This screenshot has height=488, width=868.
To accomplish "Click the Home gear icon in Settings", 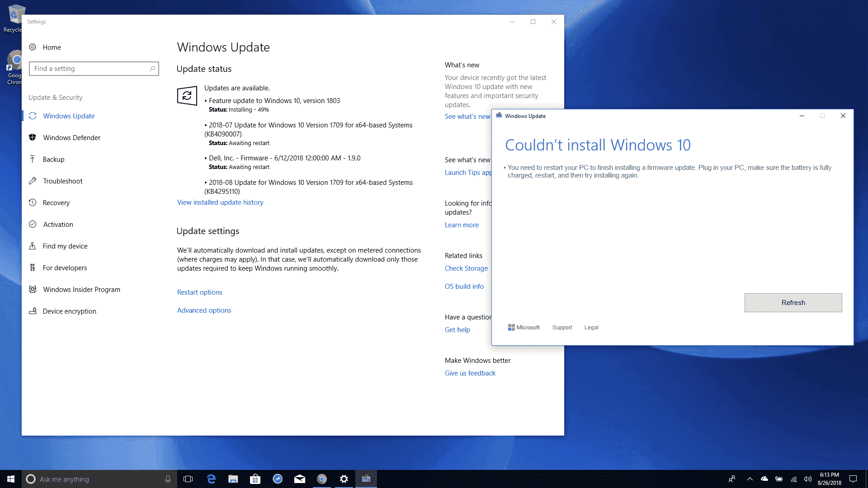I will point(33,47).
